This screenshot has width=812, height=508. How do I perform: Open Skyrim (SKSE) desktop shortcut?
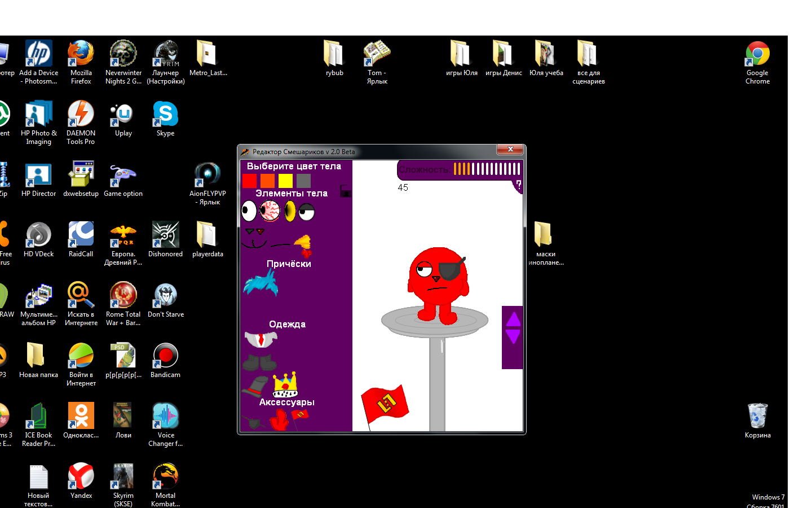(x=123, y=484)
